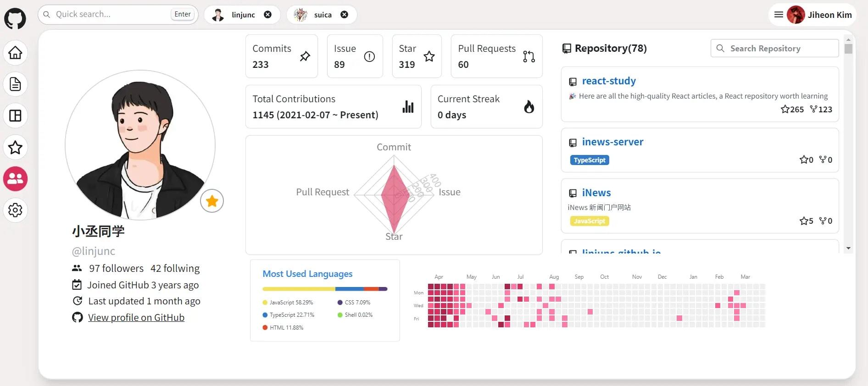
Task: Click the inews-server fork count icon
Action: click(823, 160)
